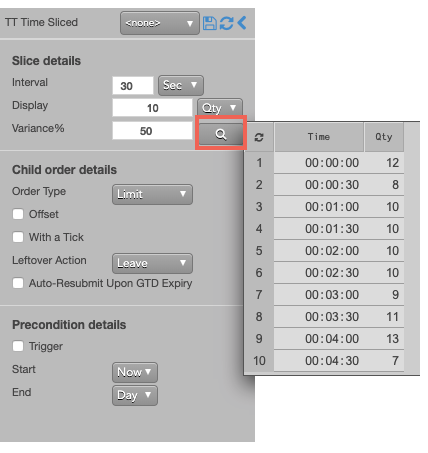Click the Interval value field
Viewport: 428px width, 453px height.
pos(133,86)
